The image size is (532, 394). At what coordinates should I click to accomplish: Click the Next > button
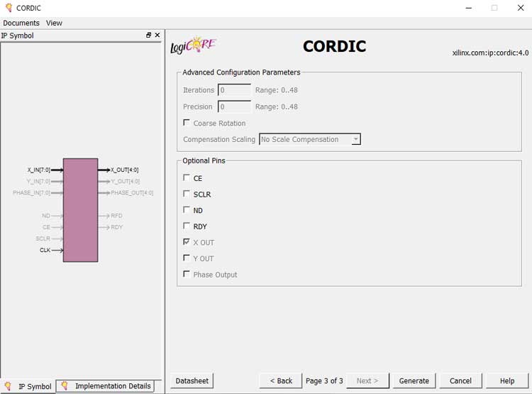click(x=367, y=381)
